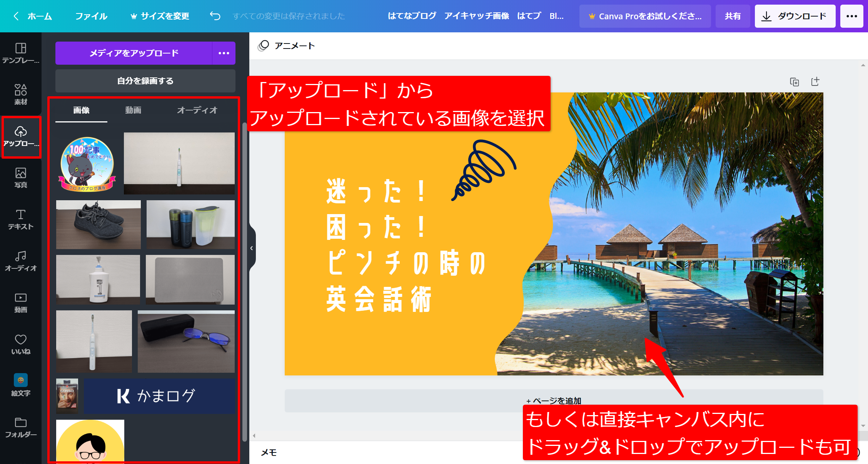Click the canvas scroll left arrow

(x=254, y=436)
